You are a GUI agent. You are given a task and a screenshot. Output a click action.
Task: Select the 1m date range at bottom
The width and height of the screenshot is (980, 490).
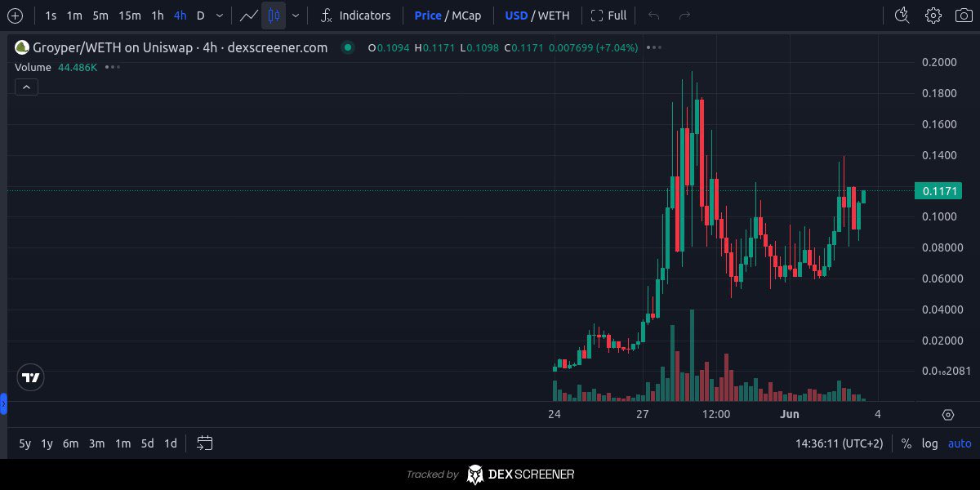coord(122,443)
